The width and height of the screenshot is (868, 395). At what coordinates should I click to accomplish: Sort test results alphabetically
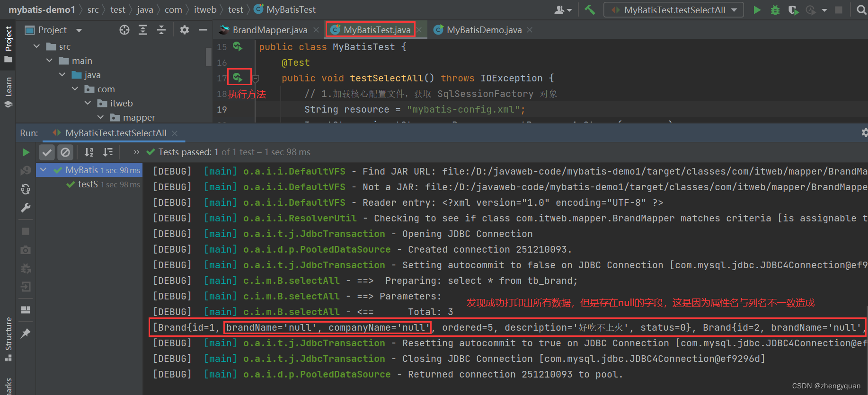(89, 152)
